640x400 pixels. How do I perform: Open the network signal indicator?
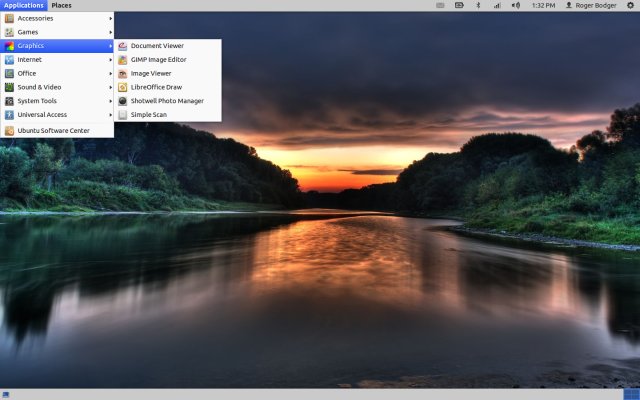tap(497, 5)
